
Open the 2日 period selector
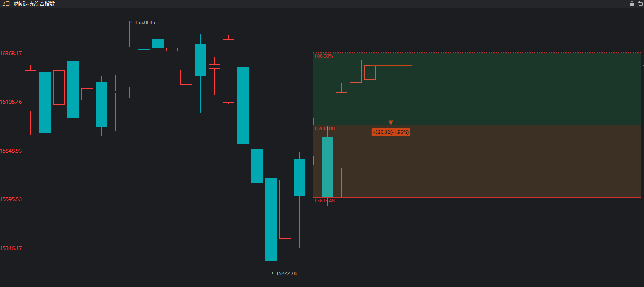(6, 4)
